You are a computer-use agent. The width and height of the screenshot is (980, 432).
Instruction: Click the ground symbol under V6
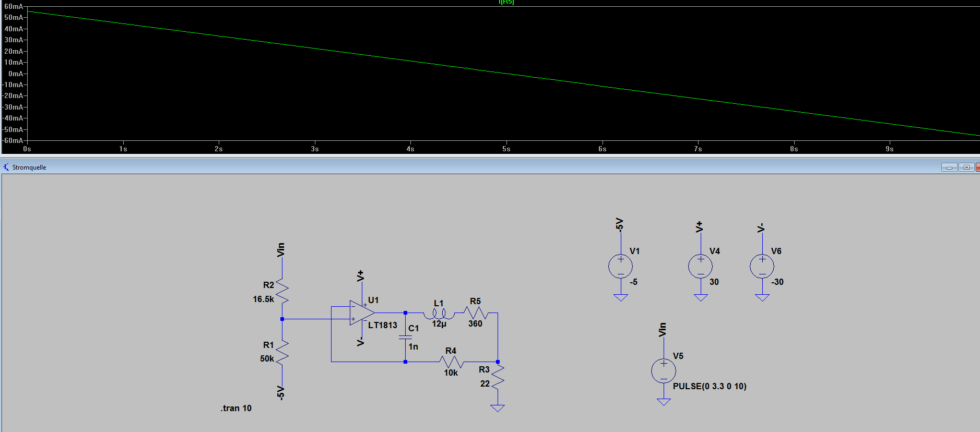pyautogui.click(x=762, y=297)
